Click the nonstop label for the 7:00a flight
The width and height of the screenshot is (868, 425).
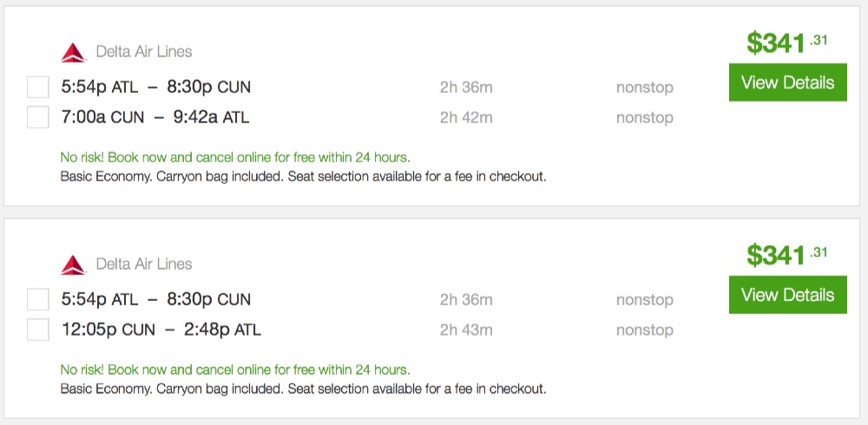[644, 118]
